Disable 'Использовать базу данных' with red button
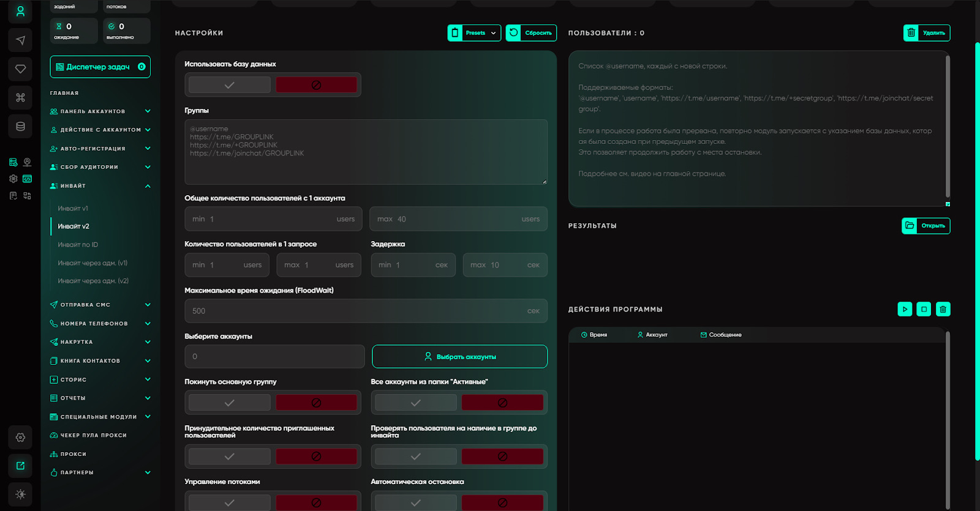Screen dimensions: 980x511 (316, 85)
